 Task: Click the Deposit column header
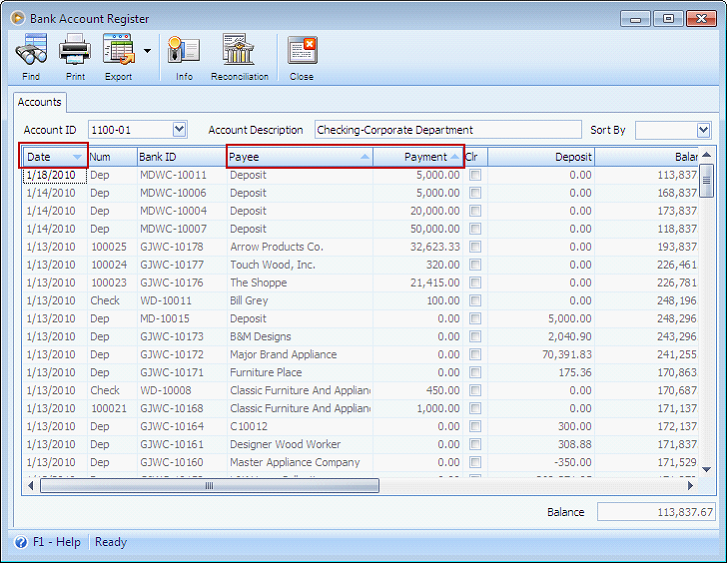point(541,157)
